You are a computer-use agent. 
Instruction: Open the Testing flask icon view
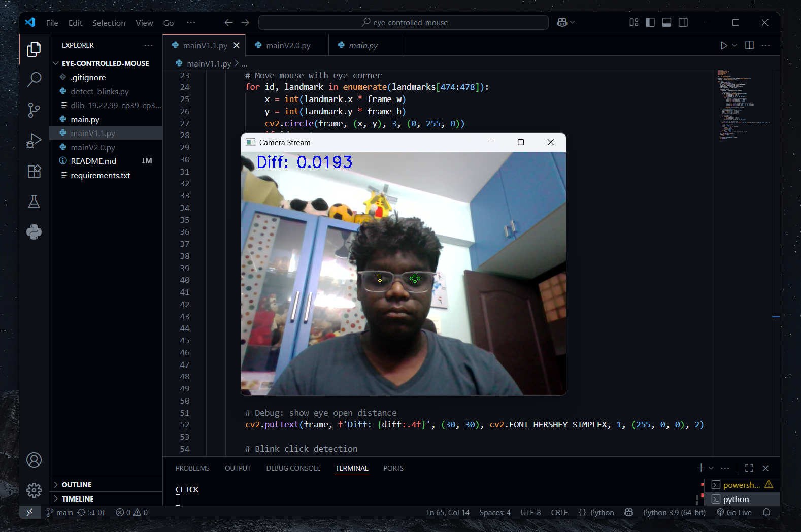34,202
